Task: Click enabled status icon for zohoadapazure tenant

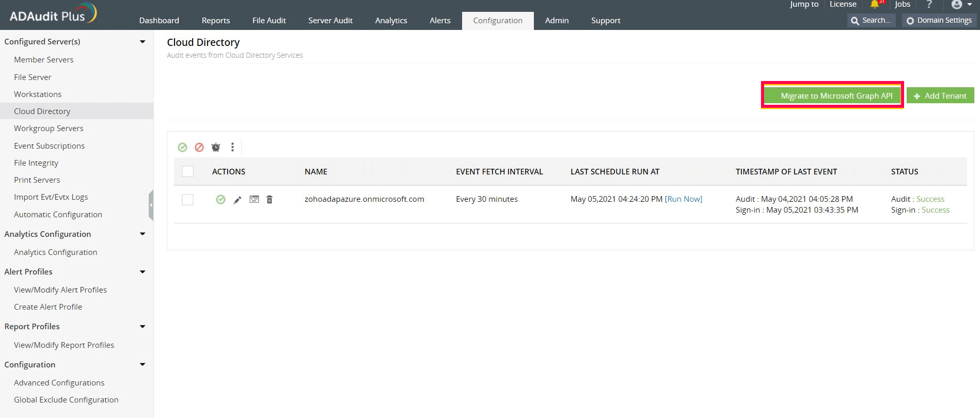Action: click(220, 200)
